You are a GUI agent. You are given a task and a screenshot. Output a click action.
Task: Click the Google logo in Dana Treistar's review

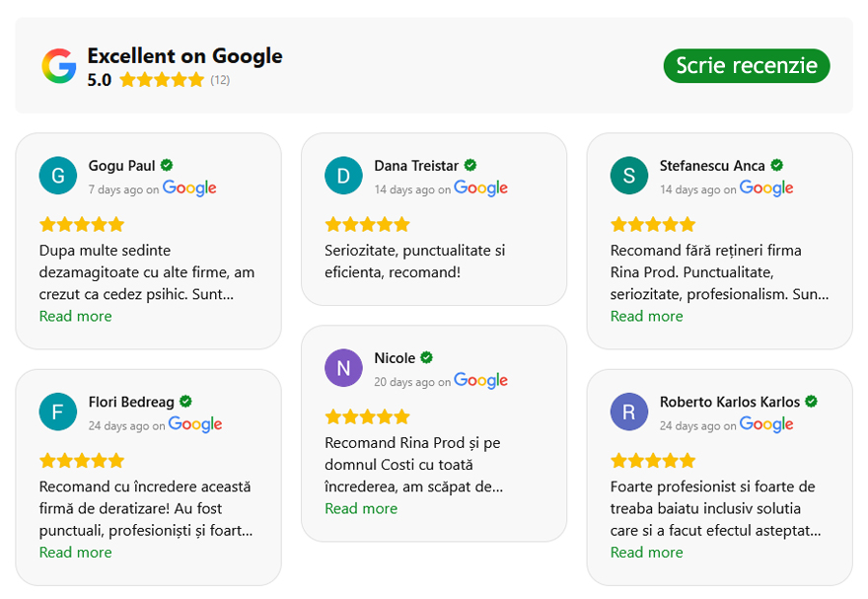(x=481, y=188)
